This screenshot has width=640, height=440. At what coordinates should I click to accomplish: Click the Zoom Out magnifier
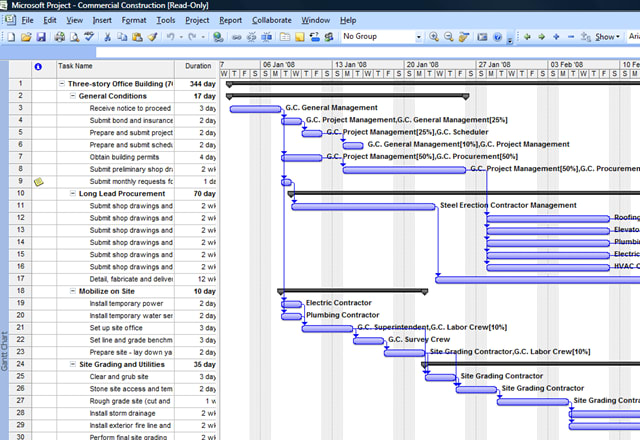pyautogui.click(x=448, y=37)
